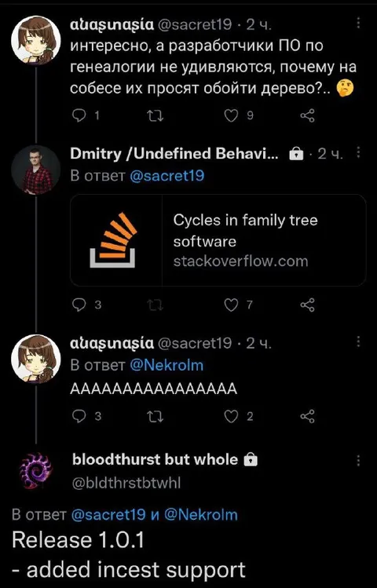
Task: Open the Cycles in family tree software card
Action: (x=218, y=240)
